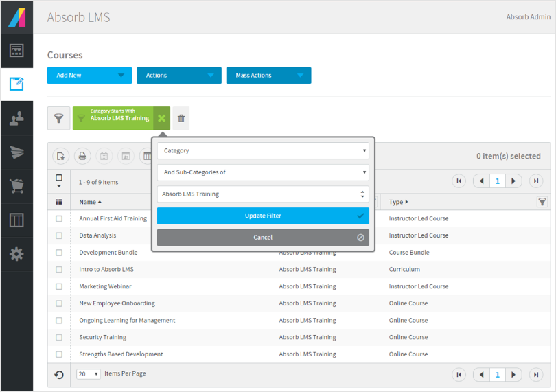Open the Courses sidebar icon
Viewport: 556px width, 392px height.
(x=16, y=84)
